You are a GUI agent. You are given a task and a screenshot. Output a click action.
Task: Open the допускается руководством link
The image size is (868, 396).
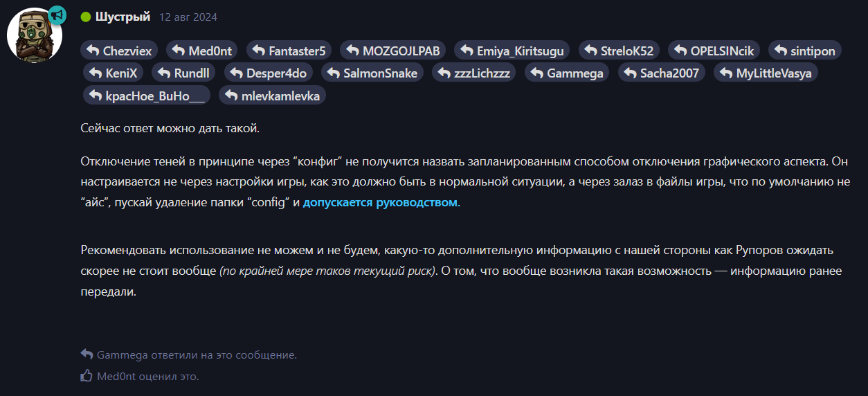click(381, 203)
